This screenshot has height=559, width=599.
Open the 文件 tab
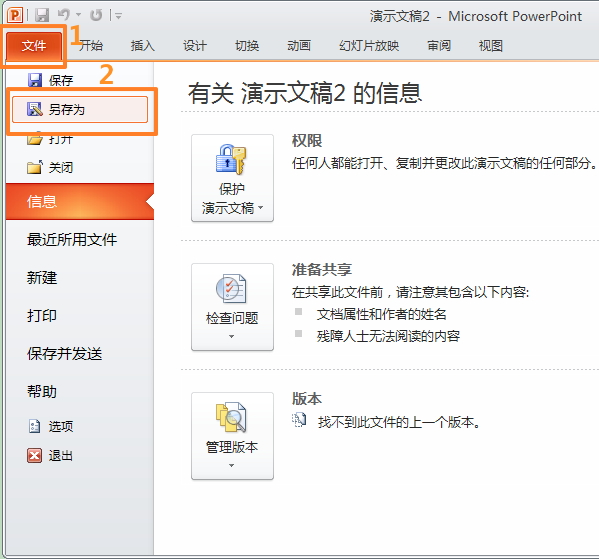tap(34, 46)
